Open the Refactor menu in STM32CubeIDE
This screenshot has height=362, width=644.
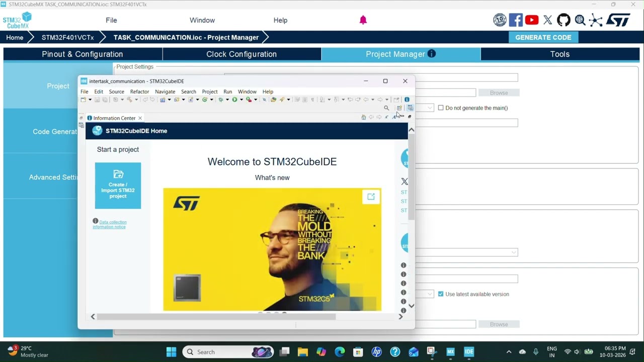[139, 92]
